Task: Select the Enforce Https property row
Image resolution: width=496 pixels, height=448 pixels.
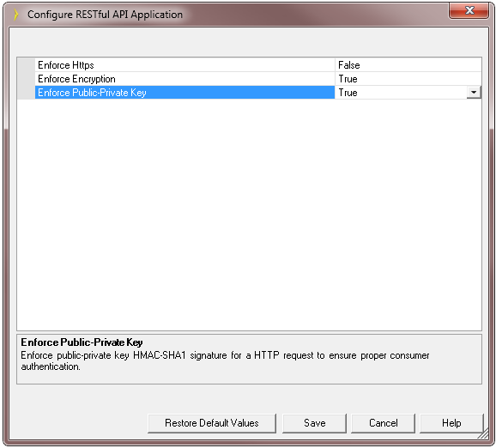Action: pos(249,65)
